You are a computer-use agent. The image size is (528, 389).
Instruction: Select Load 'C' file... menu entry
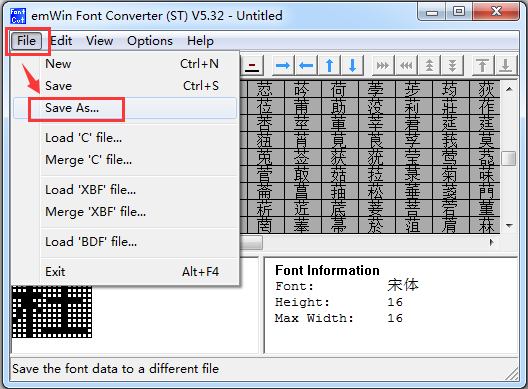(125, 138)
